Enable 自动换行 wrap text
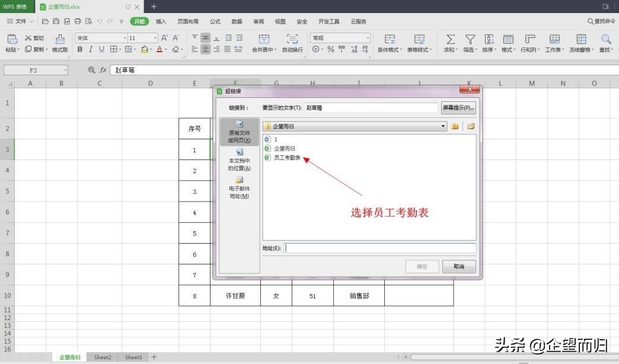The width and height of the screenshot is (619, 364). pyautogui.click(x=292, y=43)
